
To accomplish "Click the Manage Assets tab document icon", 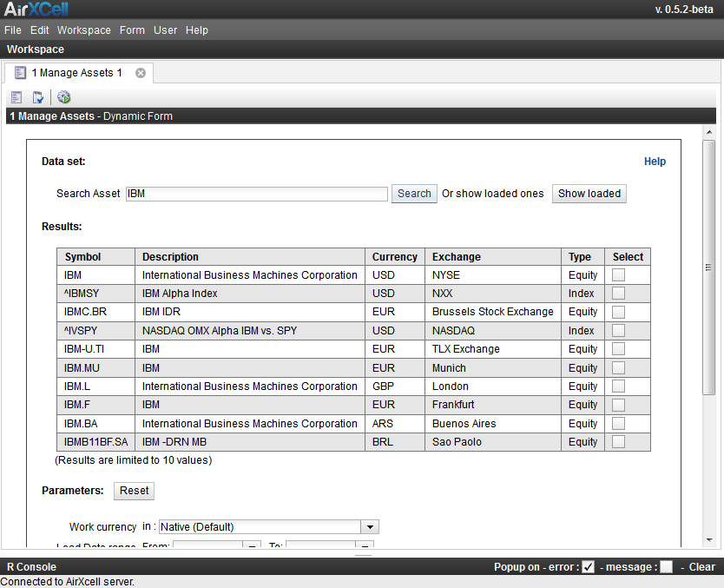I will [x=20, y=72].
